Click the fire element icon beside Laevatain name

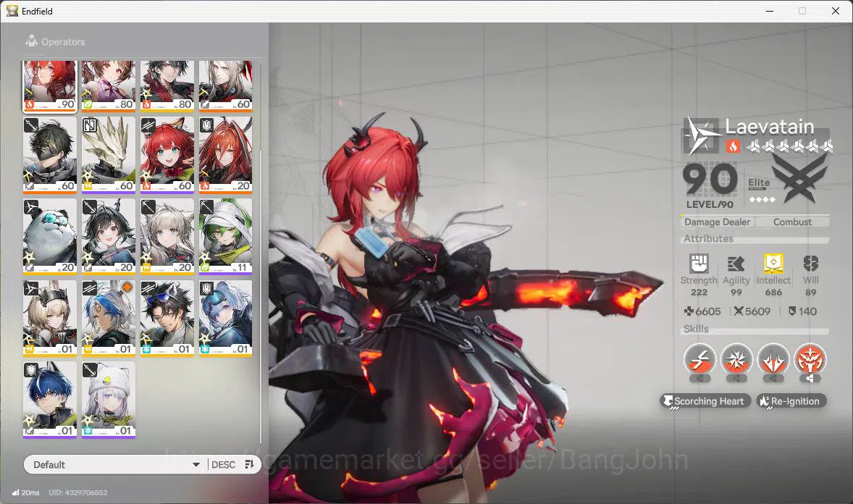pyautogui.click(x=733, y=146)
